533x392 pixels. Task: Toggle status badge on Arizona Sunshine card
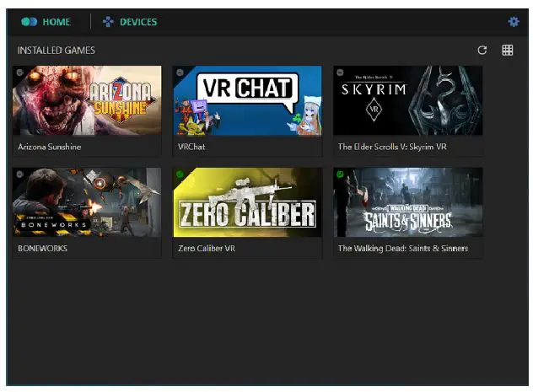(19, 72)
